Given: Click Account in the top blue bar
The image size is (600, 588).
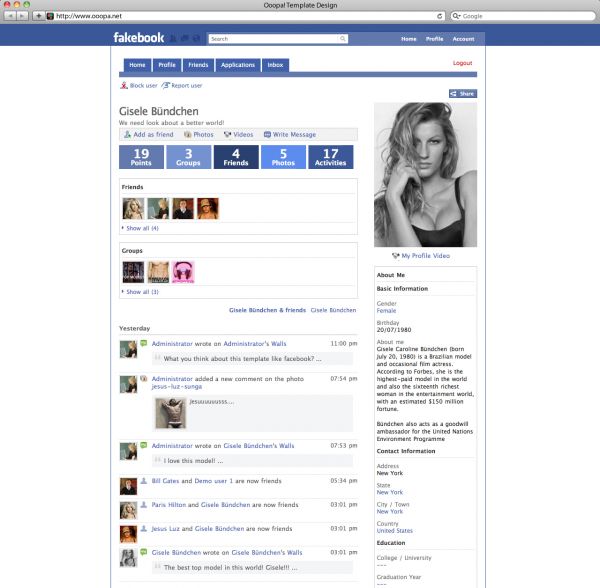Looking at the screenshot, I should point(463,39).
